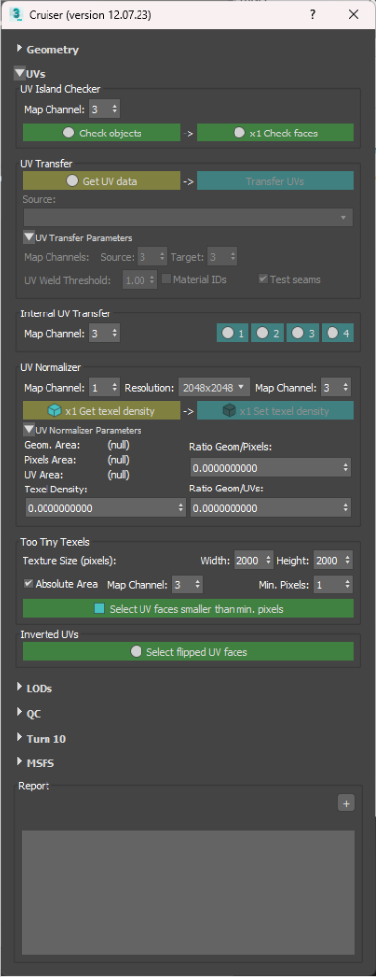
Task: Click the UV Area (null) value
Action: 119,475
